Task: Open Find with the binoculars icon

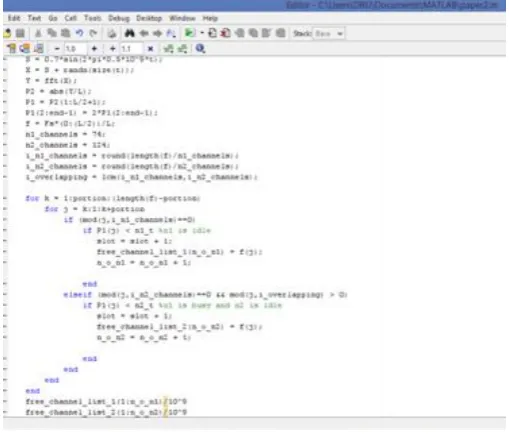Action: coord(130,33)
